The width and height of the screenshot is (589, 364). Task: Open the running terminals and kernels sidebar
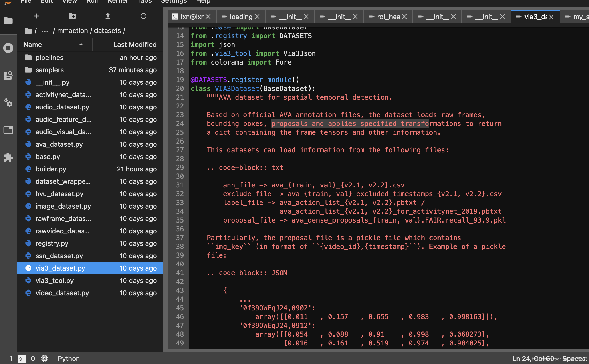click(x=8, y=48)
